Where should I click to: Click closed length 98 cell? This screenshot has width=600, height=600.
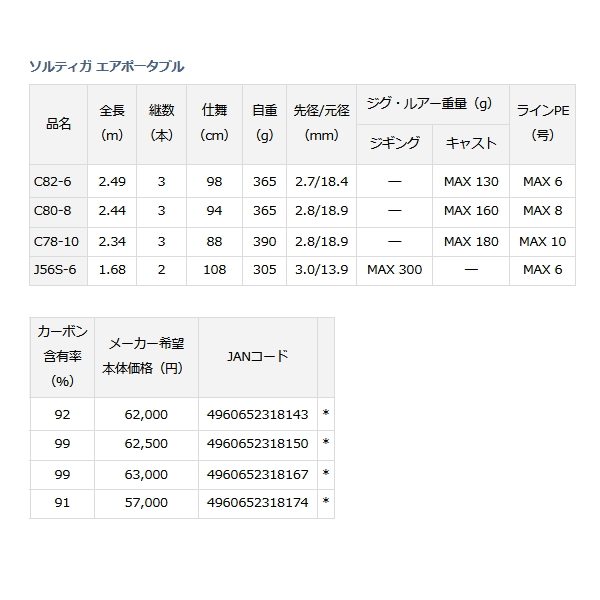(214, 181)
